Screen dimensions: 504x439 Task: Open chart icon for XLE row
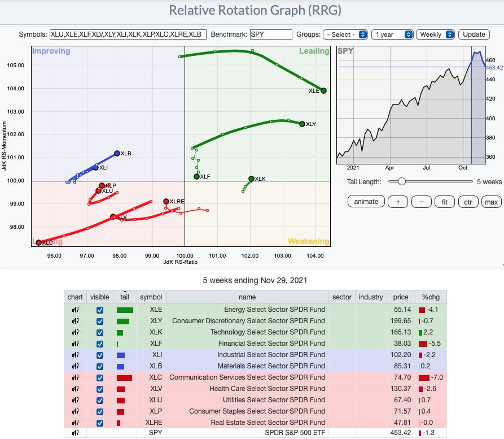click(x=75, y=310)
